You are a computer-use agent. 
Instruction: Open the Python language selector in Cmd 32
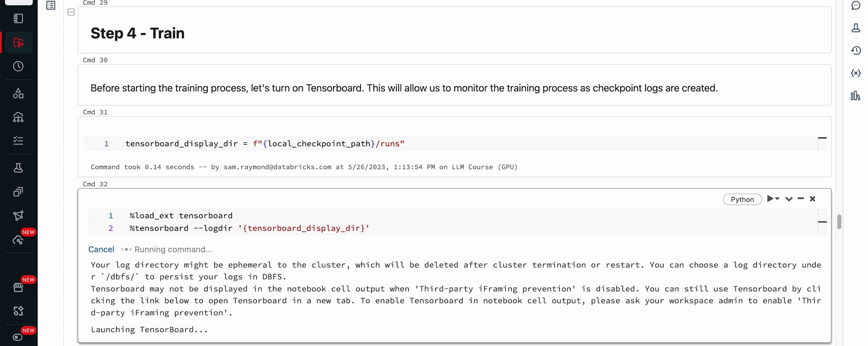pyautogui.click(x=742, y=199)
